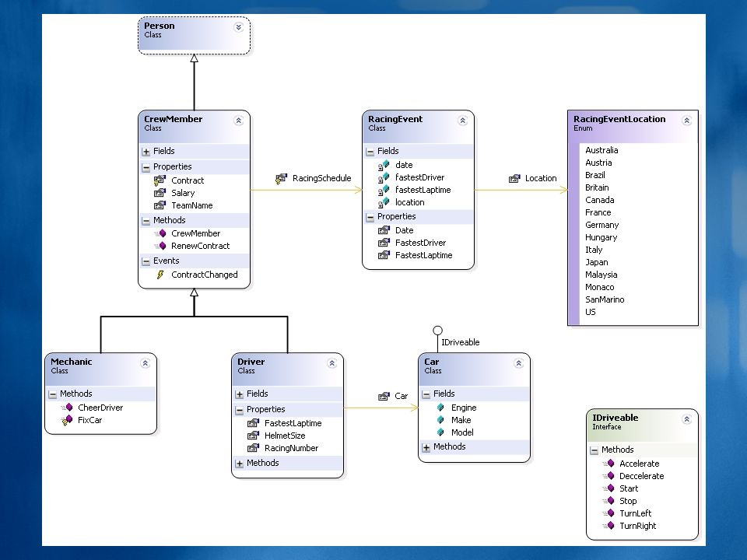
Task: Select the Person class header
Action: pos(194,36)
